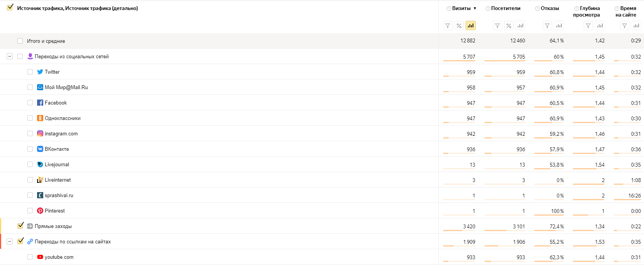Tick the Итого и средние checkbox

[x=20, y=41]
